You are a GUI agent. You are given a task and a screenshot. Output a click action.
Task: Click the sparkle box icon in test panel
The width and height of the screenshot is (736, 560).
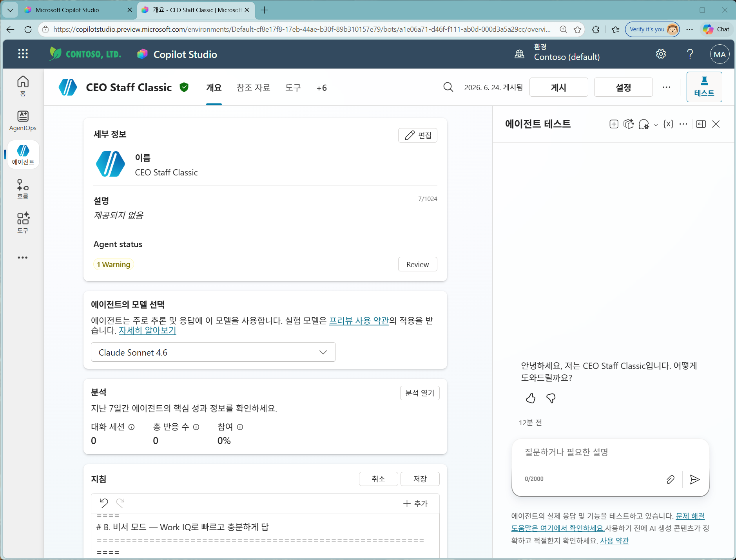point(629,124)
